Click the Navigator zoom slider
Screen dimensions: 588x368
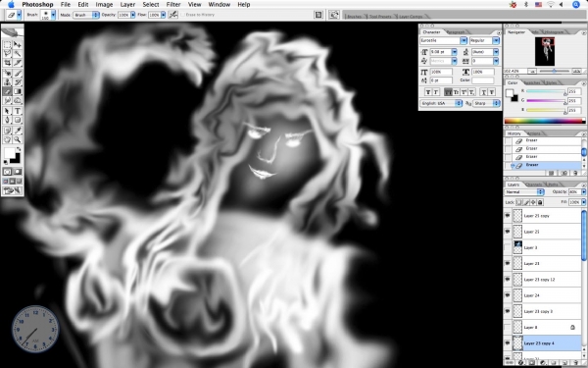point(555,71)
